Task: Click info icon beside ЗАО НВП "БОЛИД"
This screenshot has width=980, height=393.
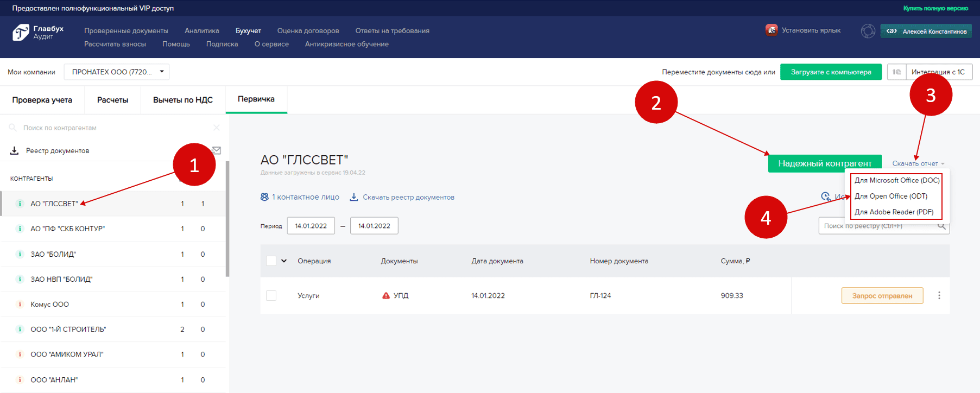Action: pyautogui.click(x=20, y=279)
